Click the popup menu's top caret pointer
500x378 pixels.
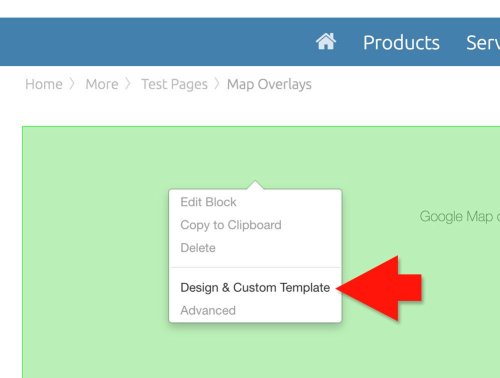point(255,185)
